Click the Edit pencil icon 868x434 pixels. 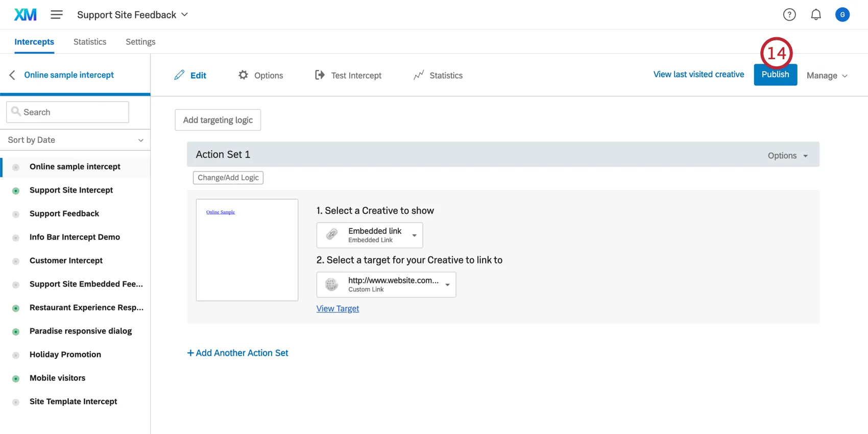179,75
